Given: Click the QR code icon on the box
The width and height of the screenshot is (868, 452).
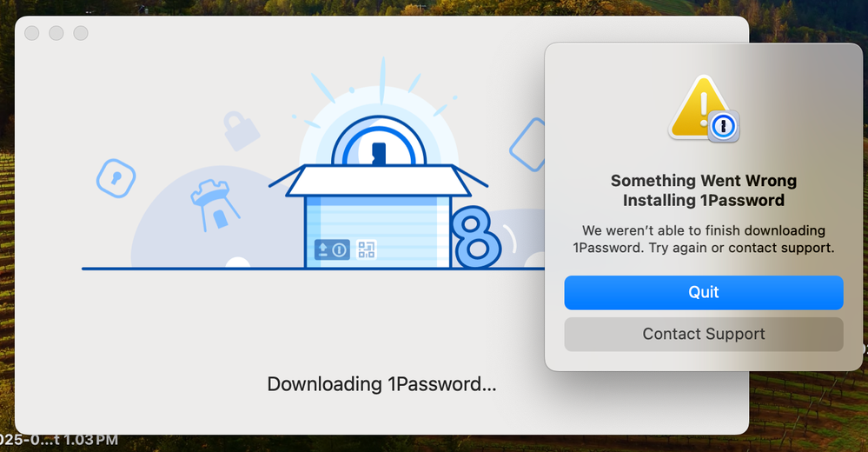Looking at the screenshot, I should tap(366, 250).
